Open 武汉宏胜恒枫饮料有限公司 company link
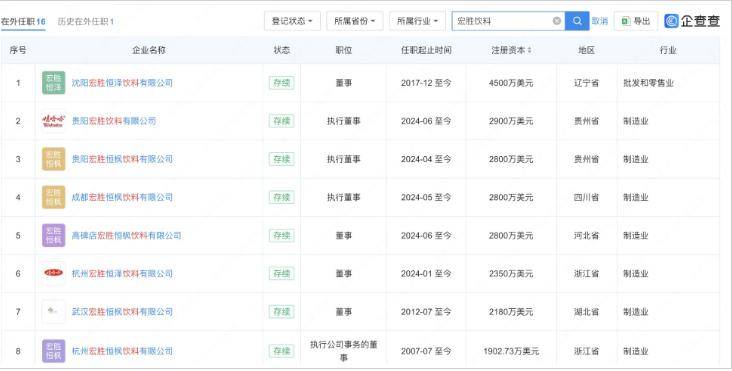Image resolution: width=732 pixels, height=371 pixels. [122, 312]
